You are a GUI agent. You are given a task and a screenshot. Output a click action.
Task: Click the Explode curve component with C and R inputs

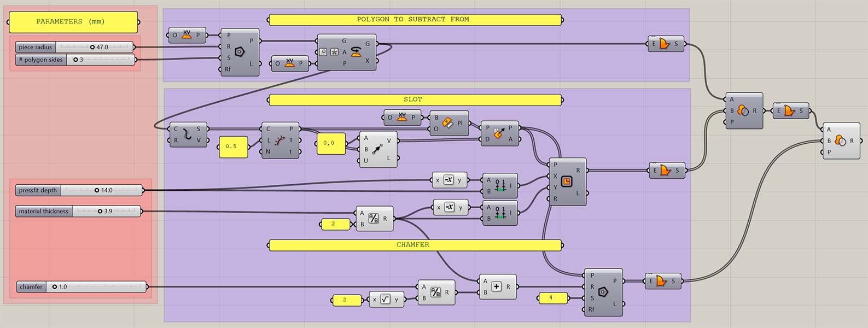[188, 134]
